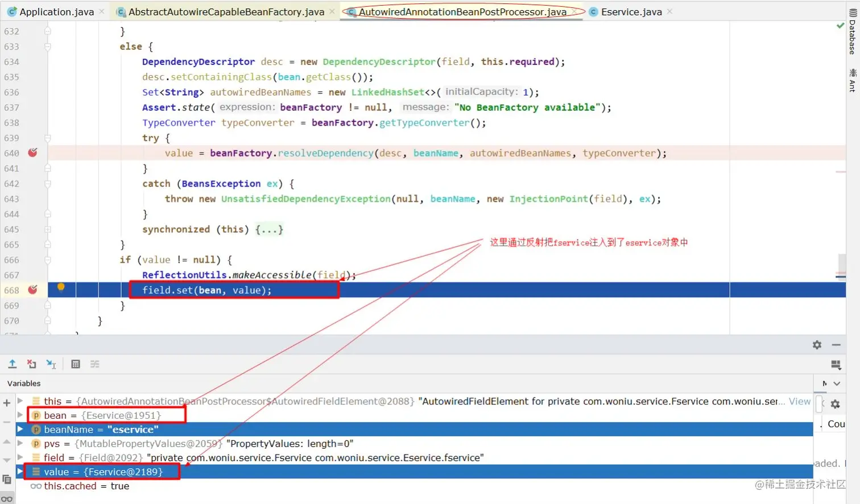Expand the folded synchronized block on line 645
This screenshot has height=504, width=860.
coord(48,229)
